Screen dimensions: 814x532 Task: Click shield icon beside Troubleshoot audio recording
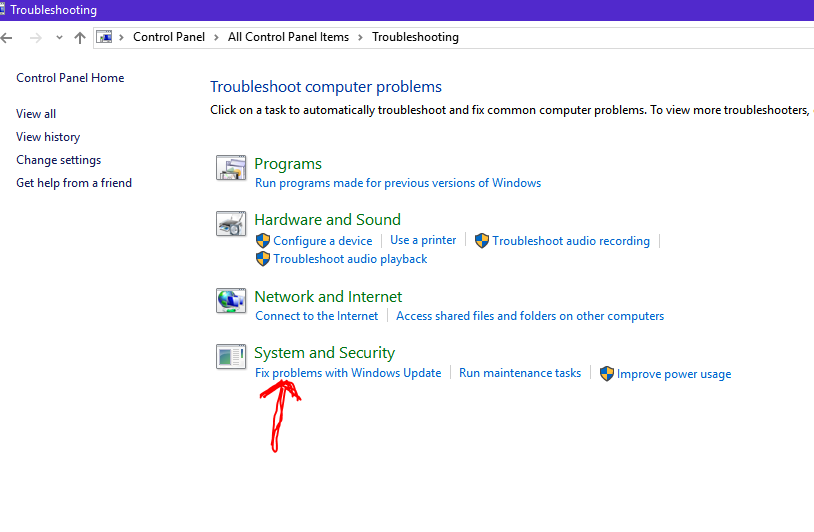[482, 241]
